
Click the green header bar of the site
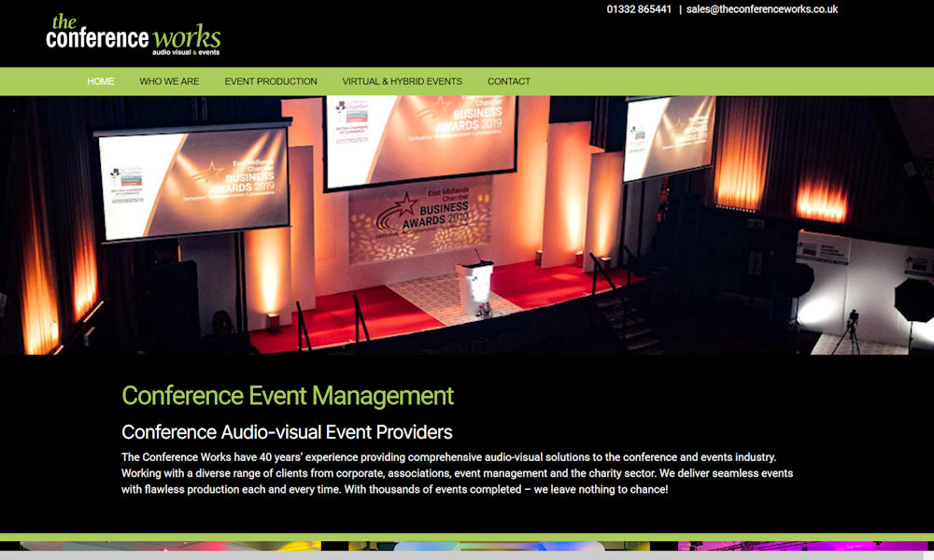(x=700, y=81)
